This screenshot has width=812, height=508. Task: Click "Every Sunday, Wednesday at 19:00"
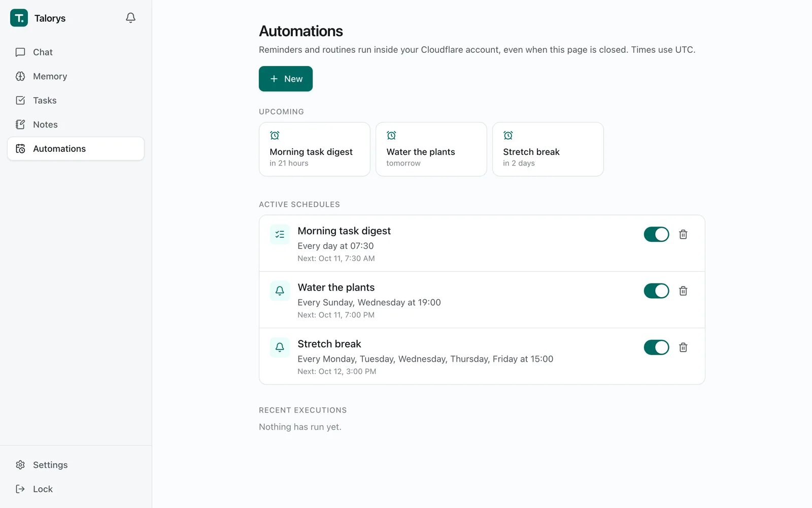[x=369, y=302]
